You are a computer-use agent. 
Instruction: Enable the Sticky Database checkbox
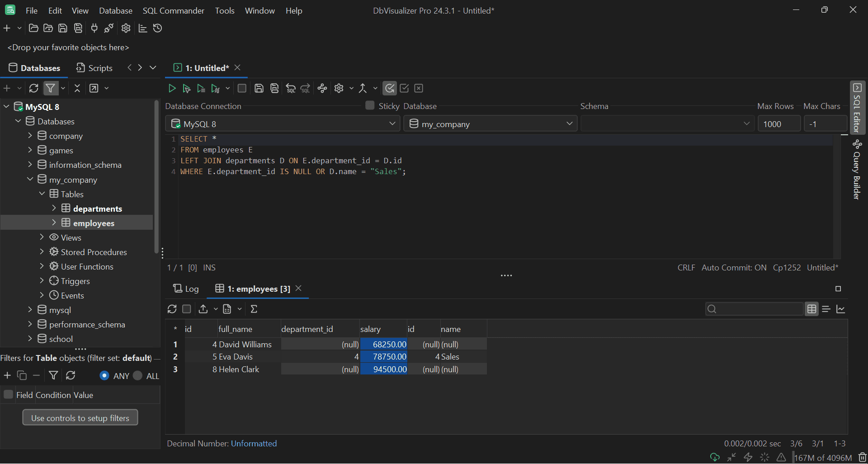369,105
